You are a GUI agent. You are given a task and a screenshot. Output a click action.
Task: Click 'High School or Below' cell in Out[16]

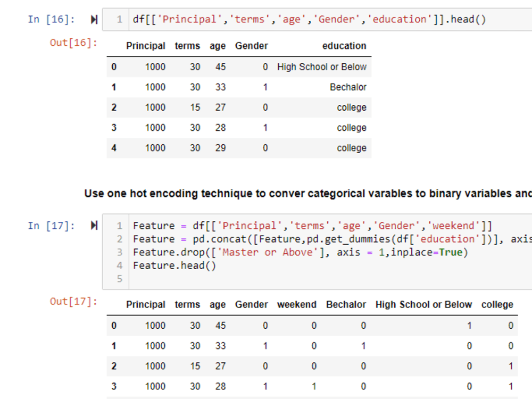[322, 67]
